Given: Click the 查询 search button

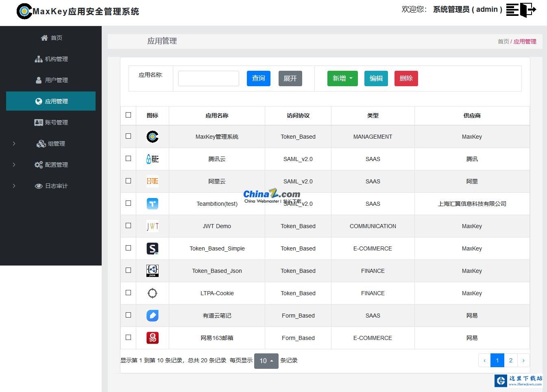Looking at the screenshot, I should [x=258, y=78].
